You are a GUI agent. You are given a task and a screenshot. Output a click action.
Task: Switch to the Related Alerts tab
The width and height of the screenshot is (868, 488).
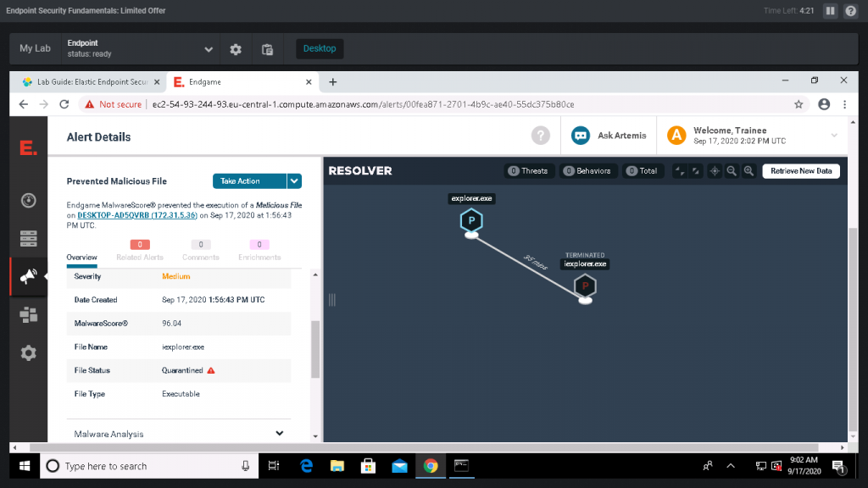tap(140, 258)
